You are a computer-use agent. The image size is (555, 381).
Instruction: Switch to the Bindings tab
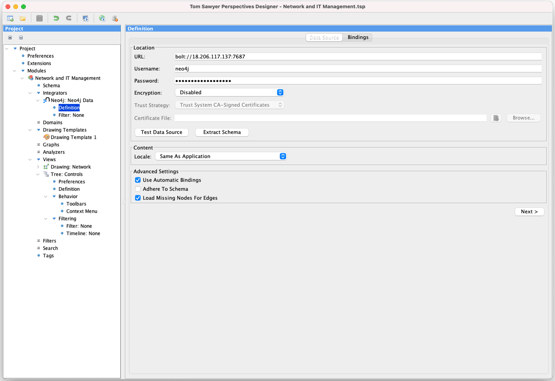click(x=357, y=37)
